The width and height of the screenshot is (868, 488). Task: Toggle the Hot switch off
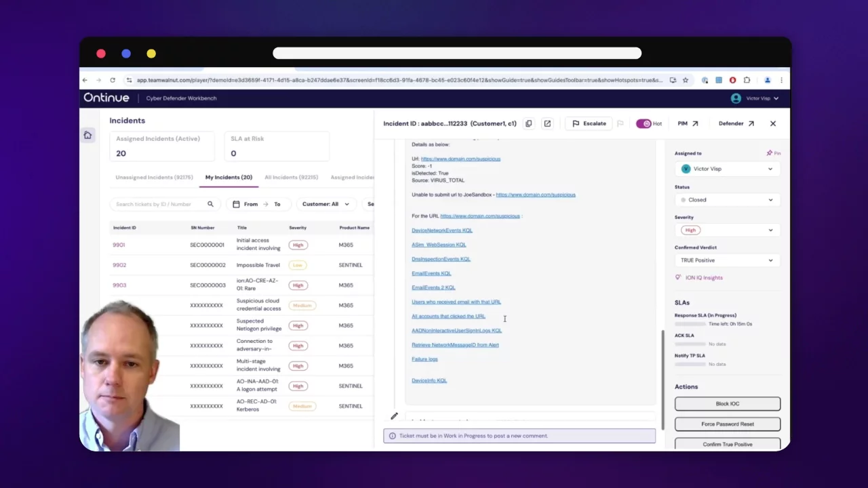(x=643, y=123)
